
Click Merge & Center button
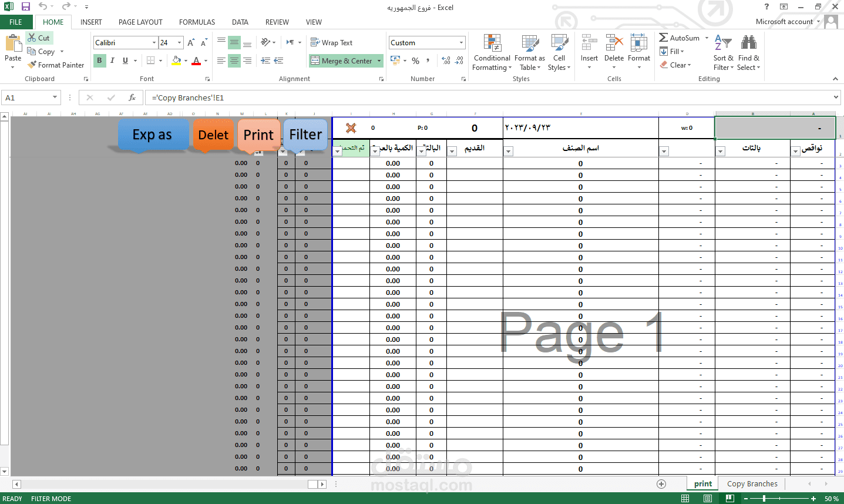342,61
